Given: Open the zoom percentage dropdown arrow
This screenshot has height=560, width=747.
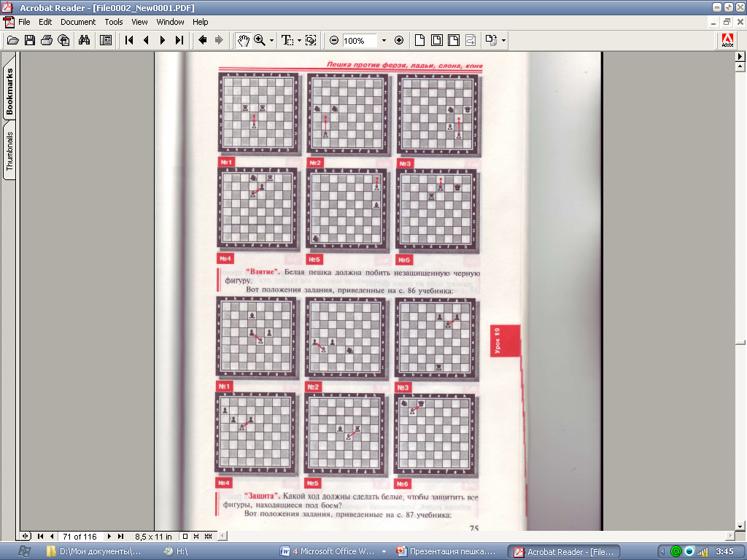Looking at the screenshot, I should click(x=384, y=41).
